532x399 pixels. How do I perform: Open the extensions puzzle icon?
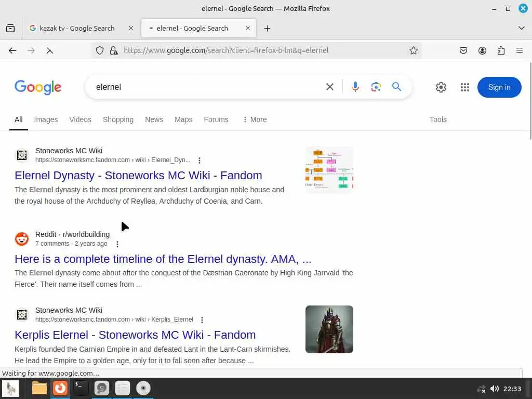(x=501, y=50)
